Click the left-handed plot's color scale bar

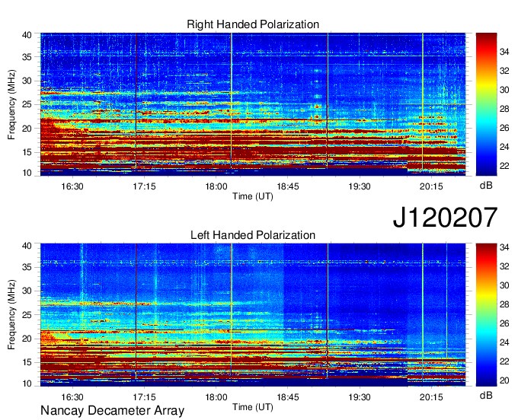point(486,315)
